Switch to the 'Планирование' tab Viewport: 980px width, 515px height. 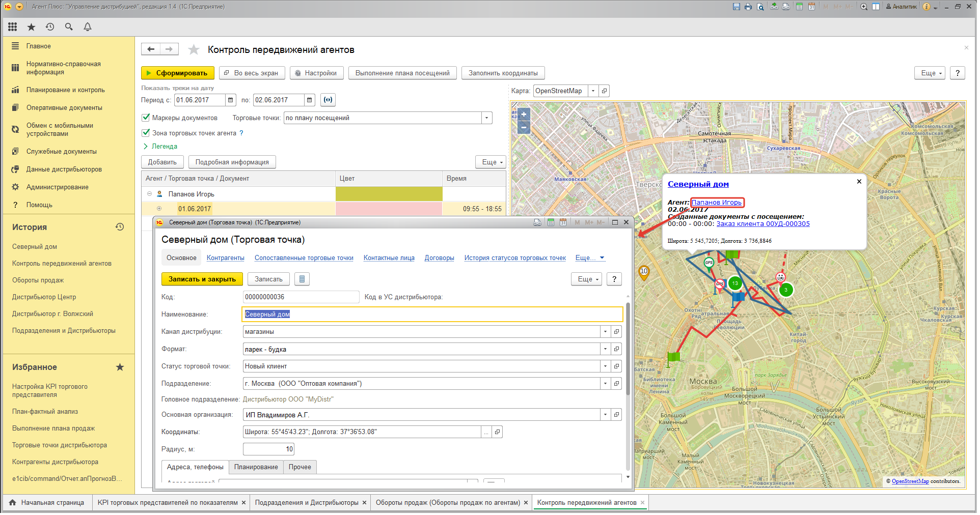click(x=256, y=467)
